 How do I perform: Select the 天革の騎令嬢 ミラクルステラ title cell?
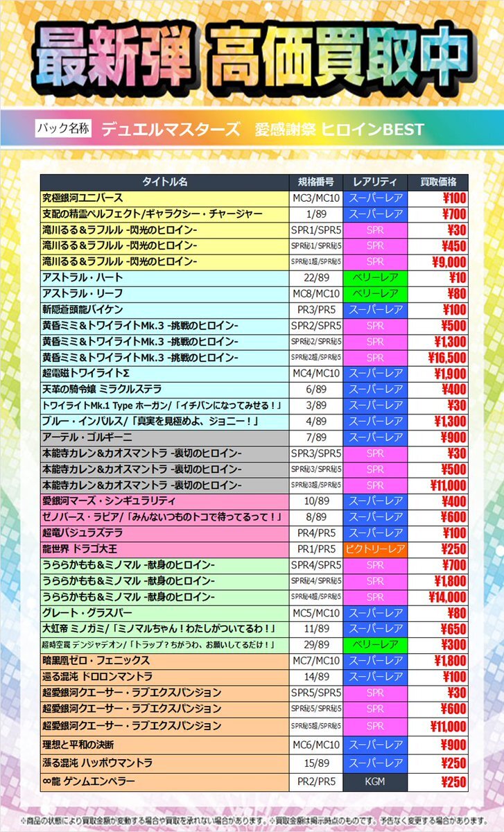(164, 390)
